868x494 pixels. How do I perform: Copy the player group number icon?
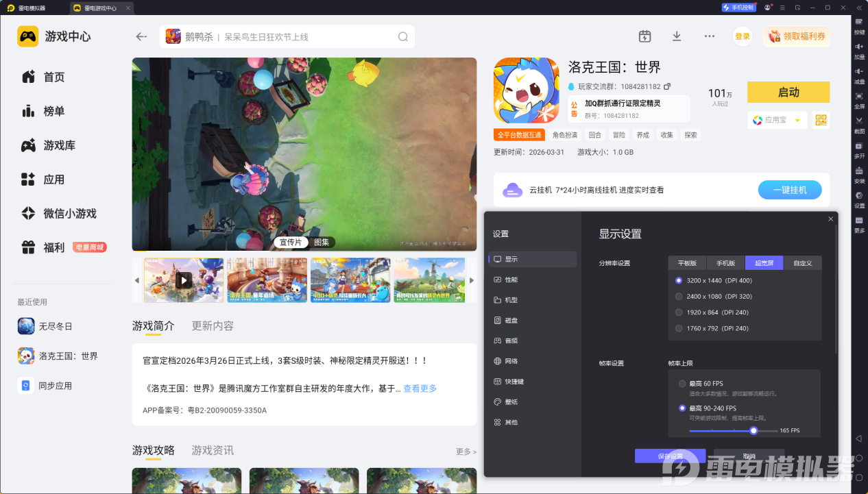pyautogui.click(x=667, y=86)
